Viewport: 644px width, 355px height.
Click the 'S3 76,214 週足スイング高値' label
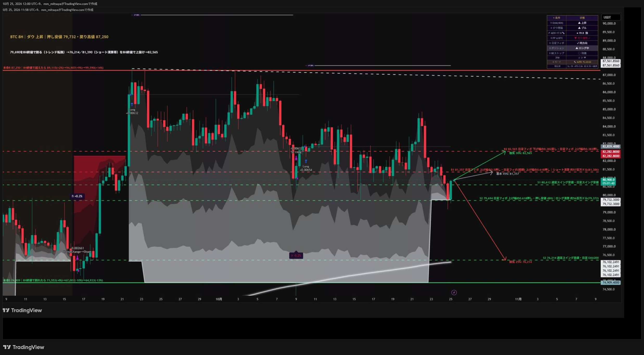click(571, 258)
